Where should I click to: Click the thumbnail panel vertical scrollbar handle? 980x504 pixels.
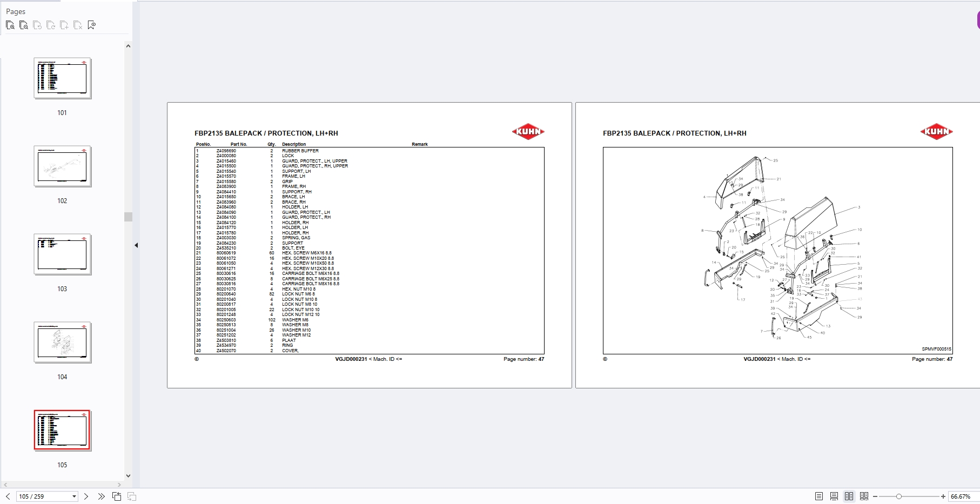click(128, 217)
